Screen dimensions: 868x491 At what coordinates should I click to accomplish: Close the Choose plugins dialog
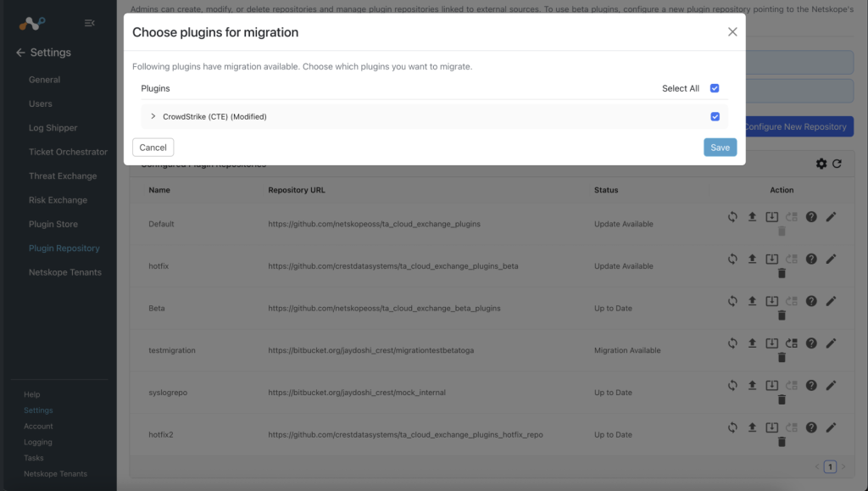tap(732, 32)
